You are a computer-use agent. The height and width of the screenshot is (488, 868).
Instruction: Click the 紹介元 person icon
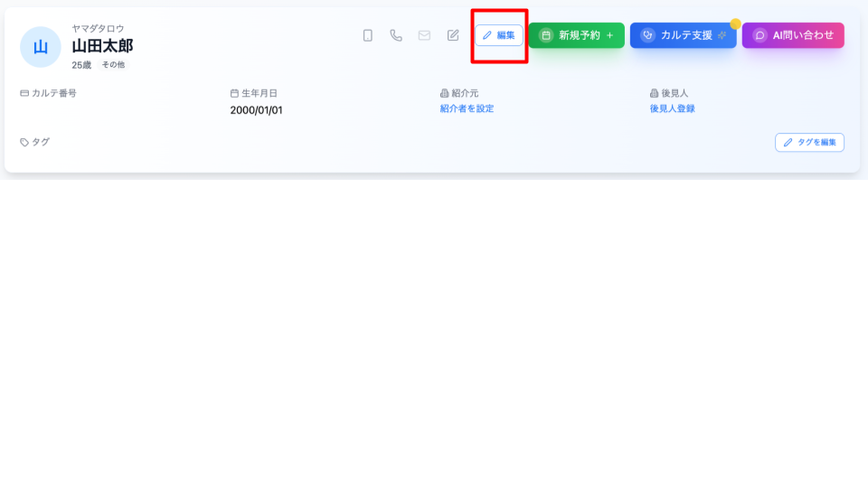point(444,93)
